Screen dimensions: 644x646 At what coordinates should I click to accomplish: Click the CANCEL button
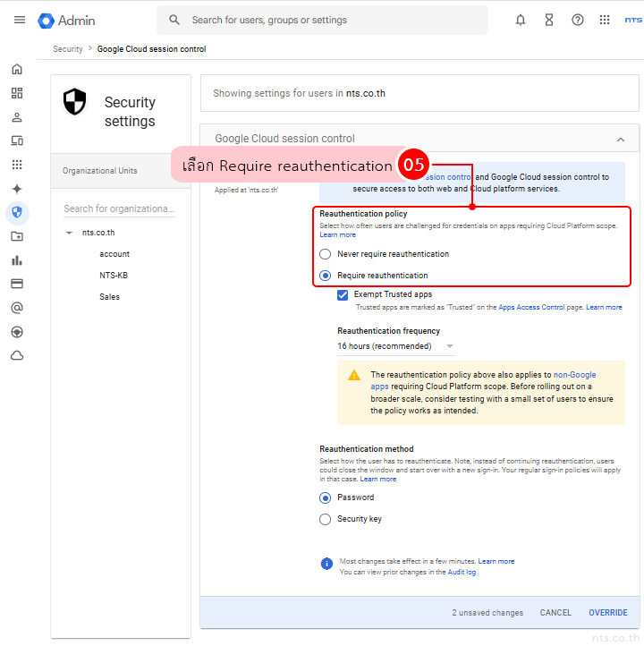[x=555, y=613]
